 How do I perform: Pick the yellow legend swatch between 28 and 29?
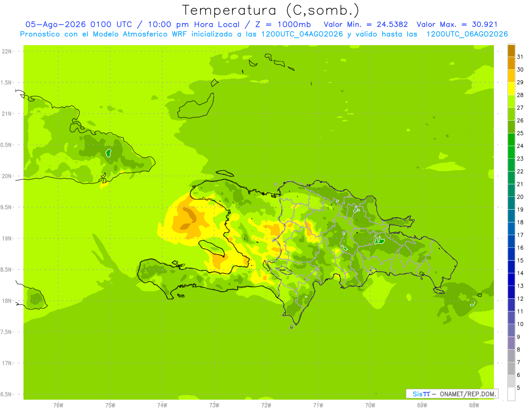click(x=511, y=89)
